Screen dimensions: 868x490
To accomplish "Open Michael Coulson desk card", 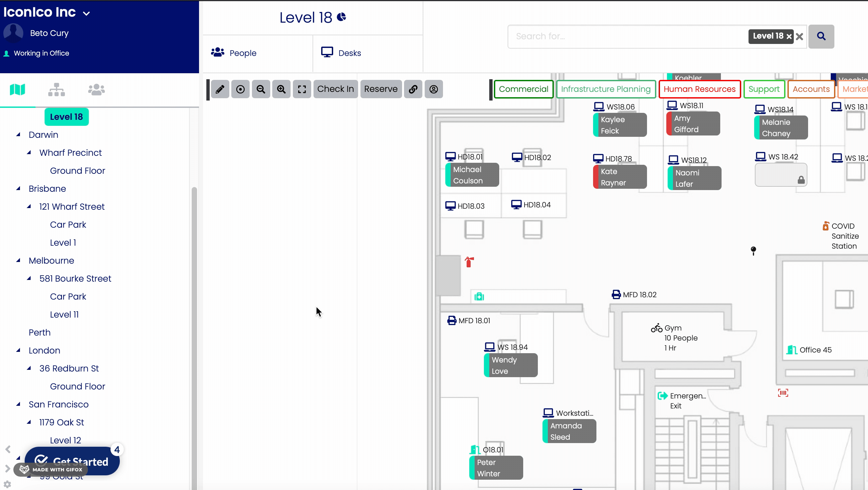I will tap(472, 175).
